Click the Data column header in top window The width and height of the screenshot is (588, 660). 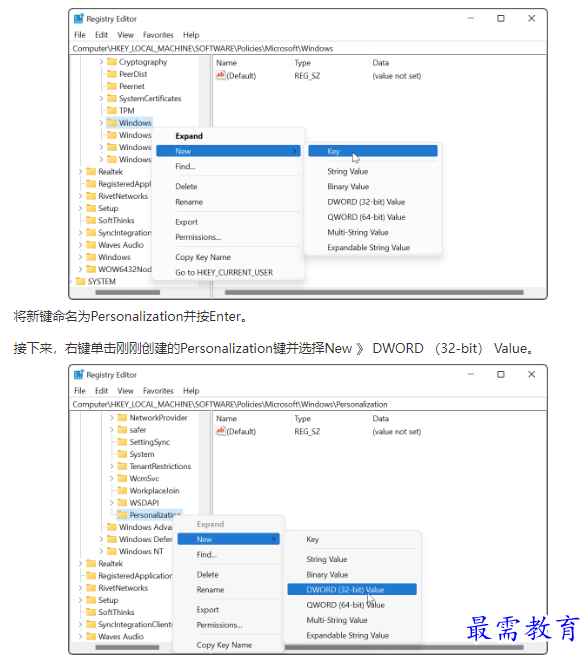click(380, 63)
